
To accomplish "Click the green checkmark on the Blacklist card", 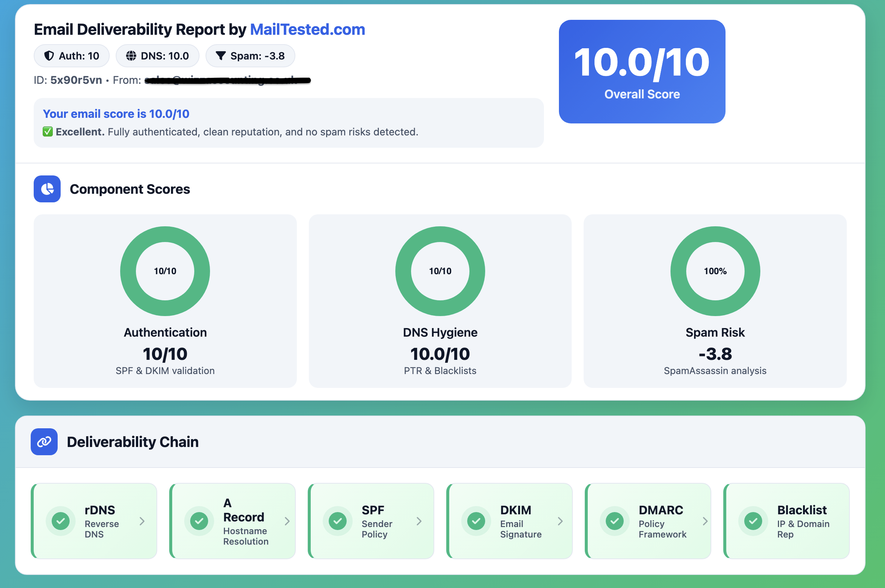I will [753, 521].
